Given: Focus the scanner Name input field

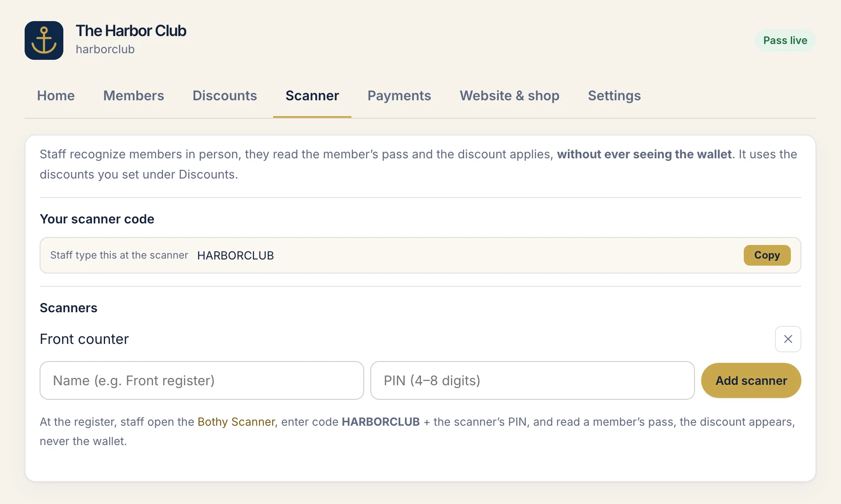Looking at the screenshot, I should pyautogui.click(x=202, y=380).
